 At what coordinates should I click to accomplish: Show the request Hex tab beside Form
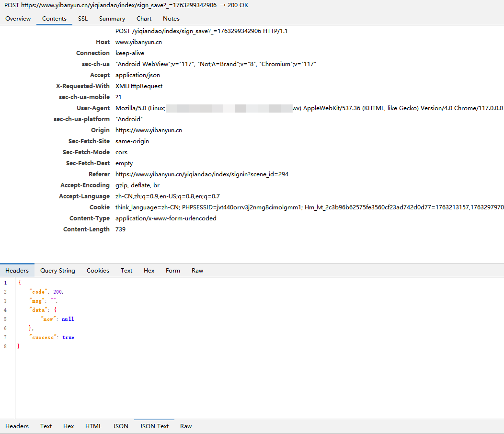point(149,271)
